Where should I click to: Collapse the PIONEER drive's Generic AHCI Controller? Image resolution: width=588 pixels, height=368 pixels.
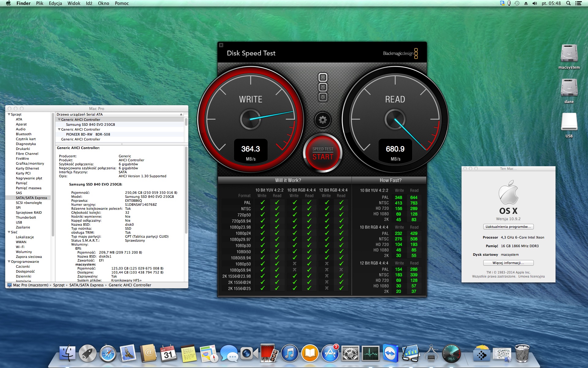click(59, 129)
